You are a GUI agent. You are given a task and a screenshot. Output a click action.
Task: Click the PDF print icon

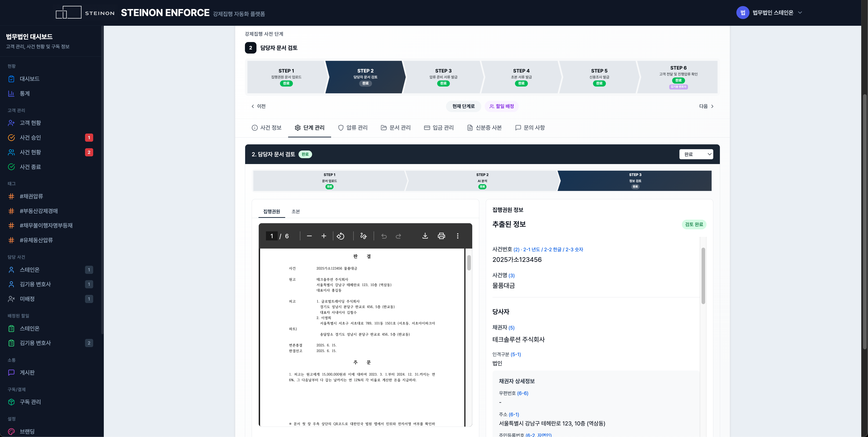tap(441, 236)
